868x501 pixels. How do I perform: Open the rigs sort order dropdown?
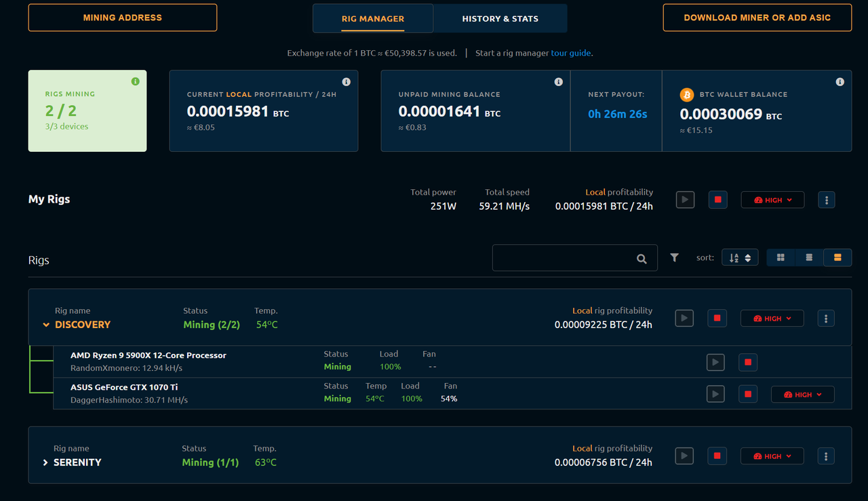point(740,258)
